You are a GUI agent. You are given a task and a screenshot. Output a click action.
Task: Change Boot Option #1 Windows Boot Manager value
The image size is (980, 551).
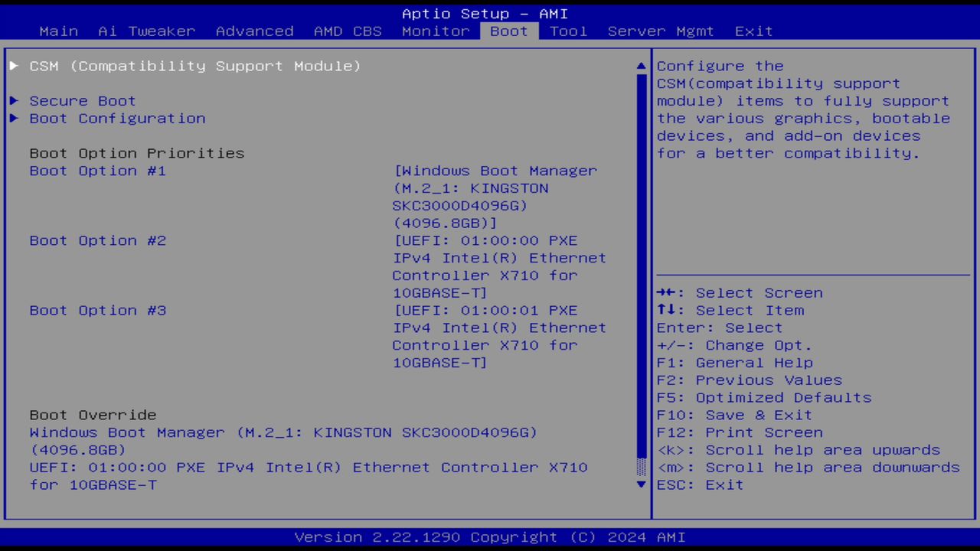[x=495, y=197]
